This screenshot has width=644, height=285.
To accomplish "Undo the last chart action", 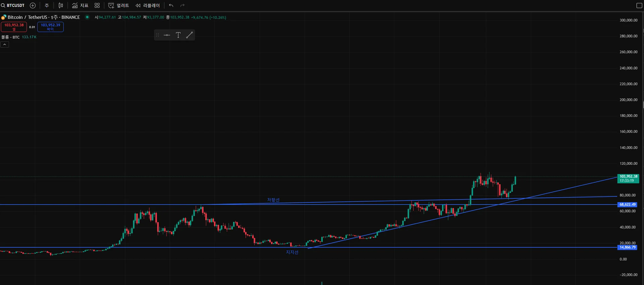I will point(171,5).
